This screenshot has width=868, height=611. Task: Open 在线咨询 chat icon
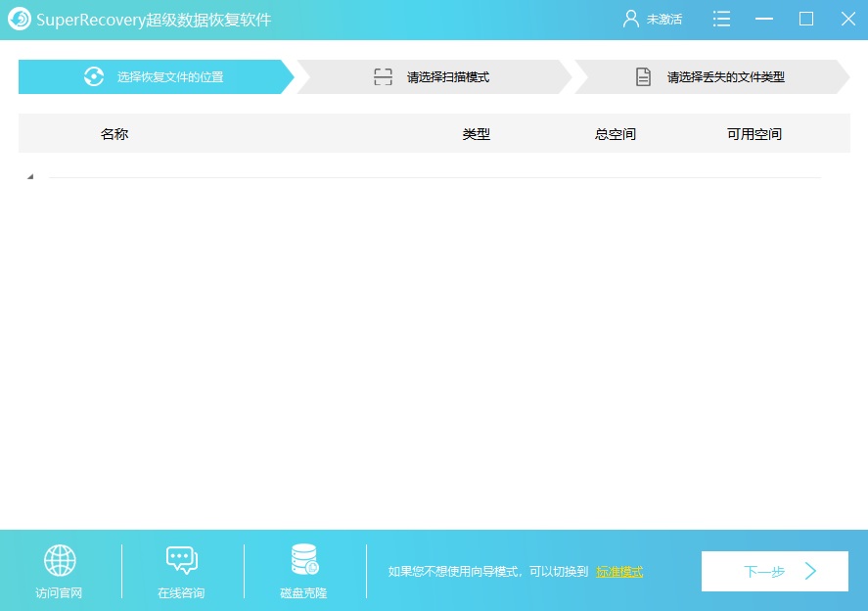click(x=182, y=560)
